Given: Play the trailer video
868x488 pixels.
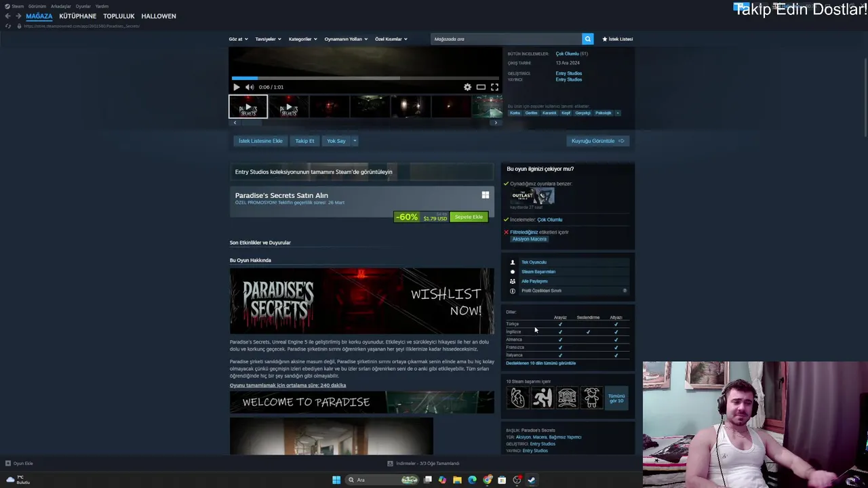Looking at the screenshot, I should (236, 87).
